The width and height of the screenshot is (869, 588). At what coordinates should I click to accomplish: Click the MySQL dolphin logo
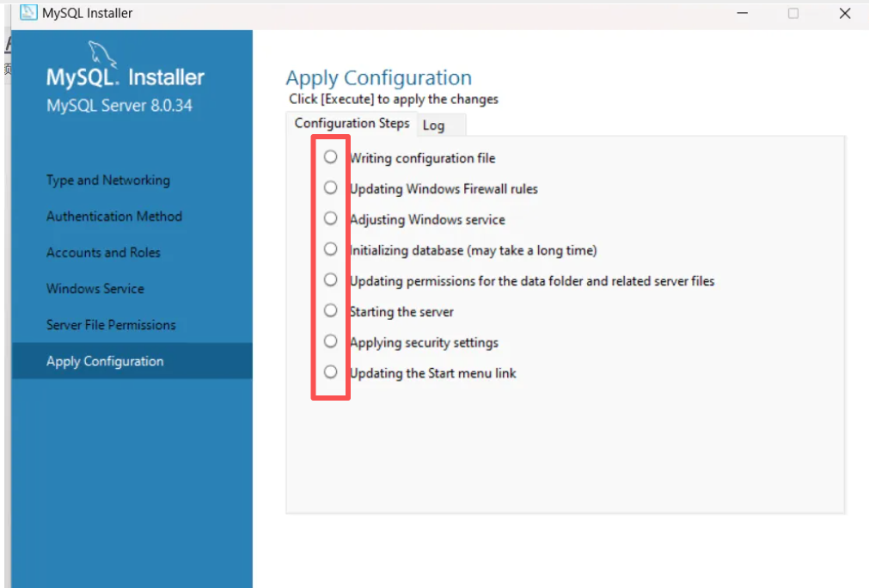(x=102, y=54)
